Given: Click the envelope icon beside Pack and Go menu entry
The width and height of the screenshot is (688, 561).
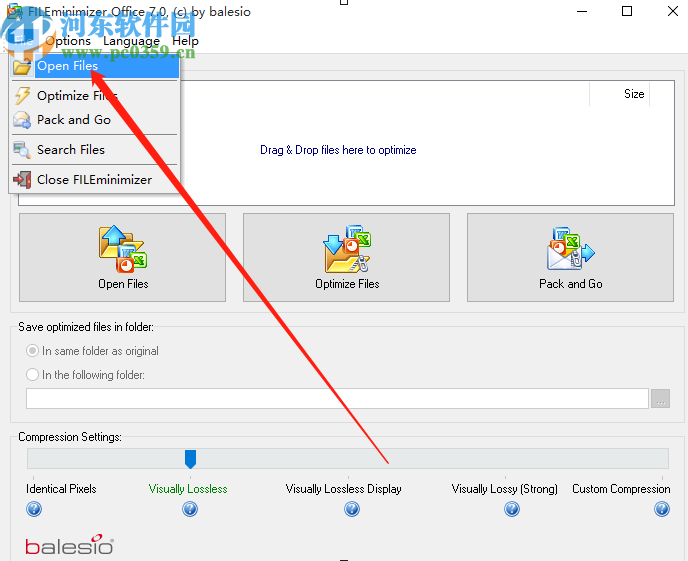Looking at the screenshot, I should [22, 120].
